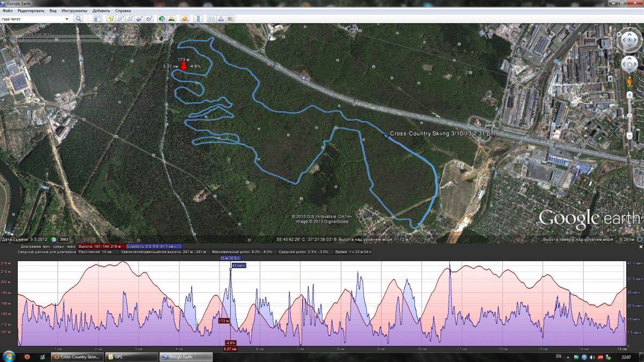Screen dimensions: 644x362
Task: Click the Print icon
Action: [x=221, y=19]
